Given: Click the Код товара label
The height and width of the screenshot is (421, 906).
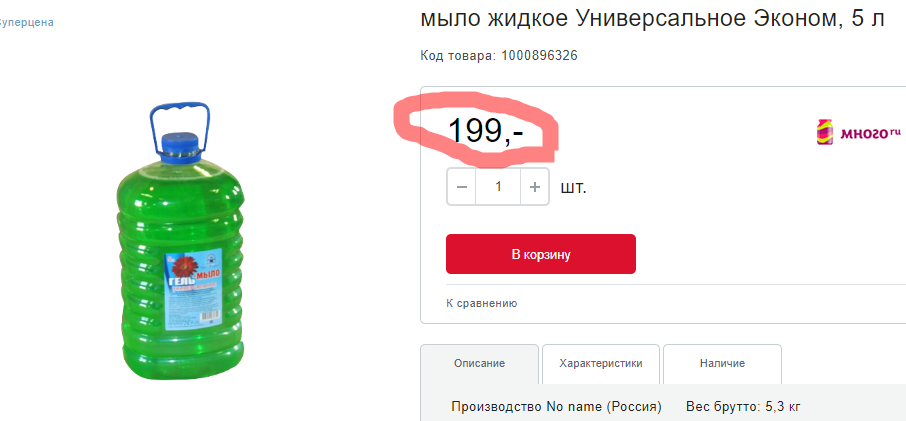Looking at the screenshot, I should tap(457, 55).
